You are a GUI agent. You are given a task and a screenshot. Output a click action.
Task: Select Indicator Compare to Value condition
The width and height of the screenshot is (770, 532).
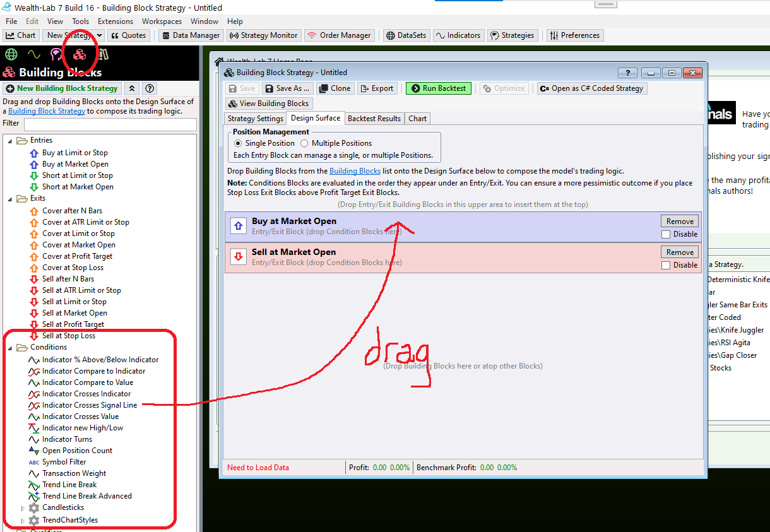coord(88,382)
